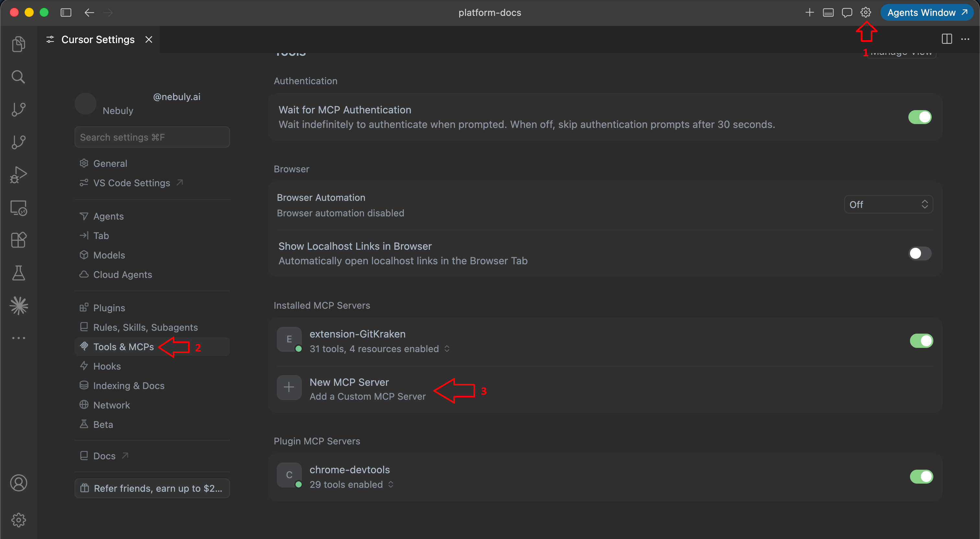This screenshot has width=980, height=539.
Task: Select the Cloud Agents section
Action: [x=152, y=275]
